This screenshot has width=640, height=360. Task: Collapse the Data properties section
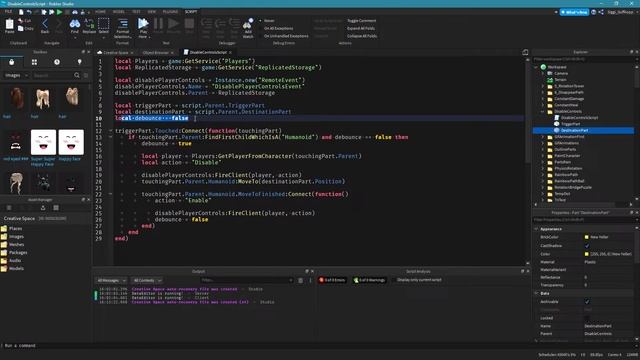(x=536, y=293)
